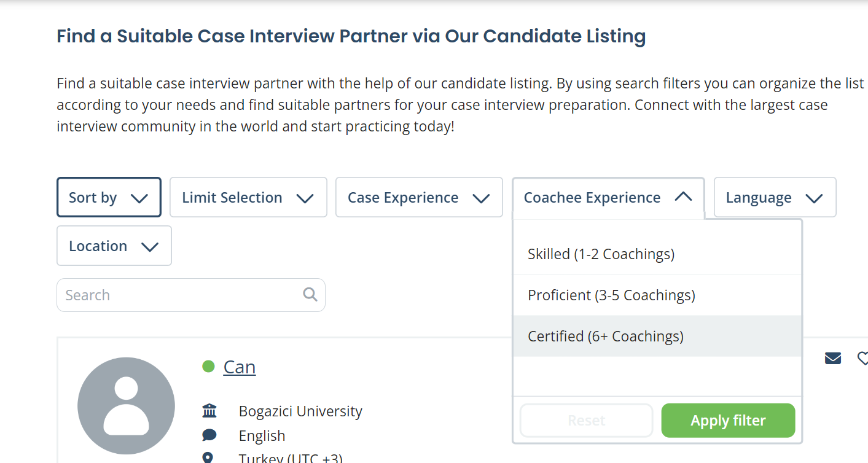The image size is (868, 463).
Task: Collapse the Coachee Experience dropdown
Action: coord(608,198)
